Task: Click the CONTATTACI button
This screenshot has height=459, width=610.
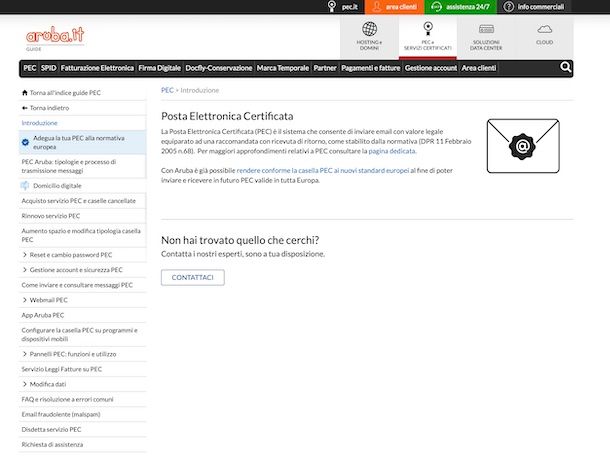Action: coord(193,277)
